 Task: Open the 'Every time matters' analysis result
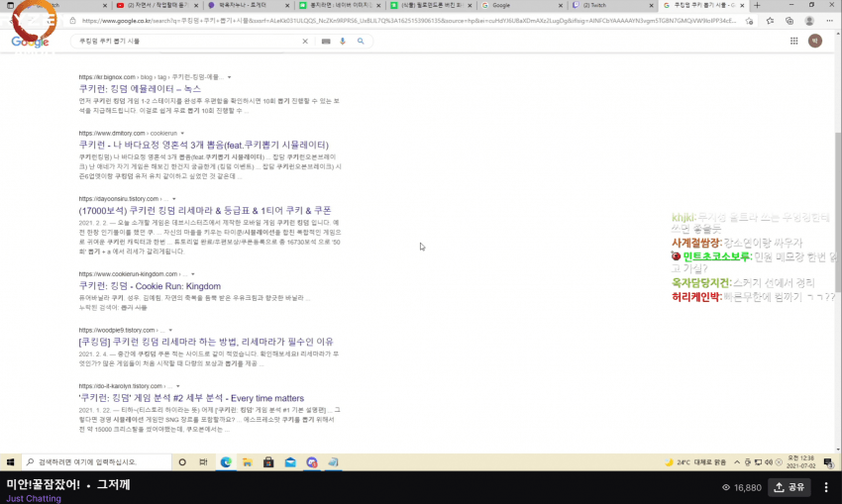pos(191,398)
